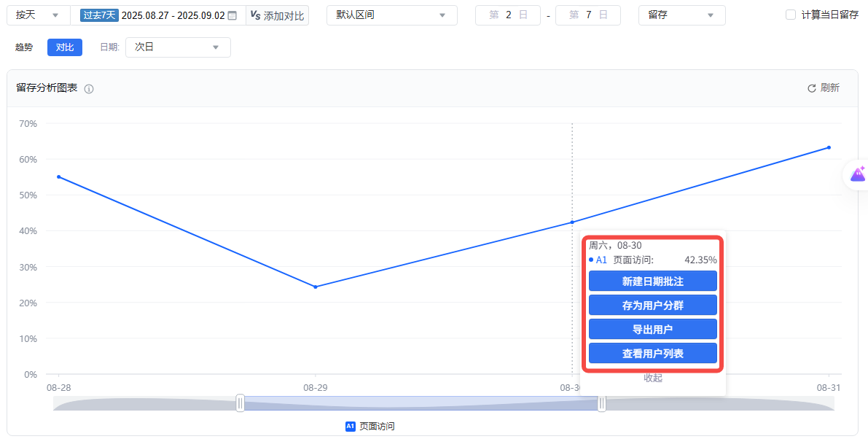Open the 按天 granularity dropdown
This screenshot has width=868, height=439.
coord(38,15)
